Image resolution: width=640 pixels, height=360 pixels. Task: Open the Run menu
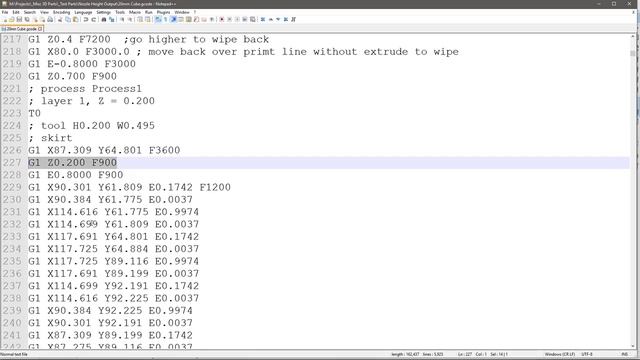tap(149, 12)
